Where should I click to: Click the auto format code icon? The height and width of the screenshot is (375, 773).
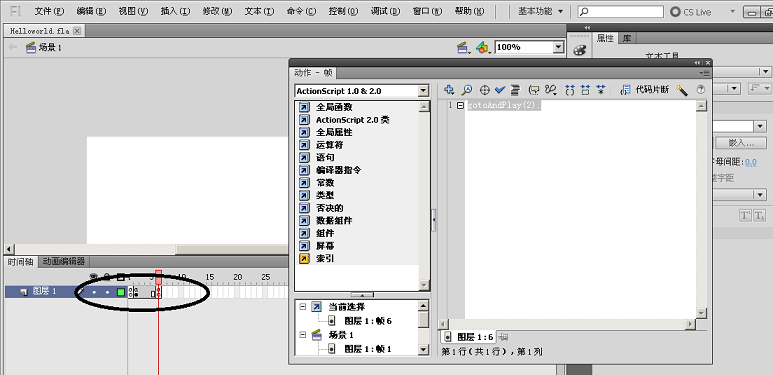click(515, 90)
